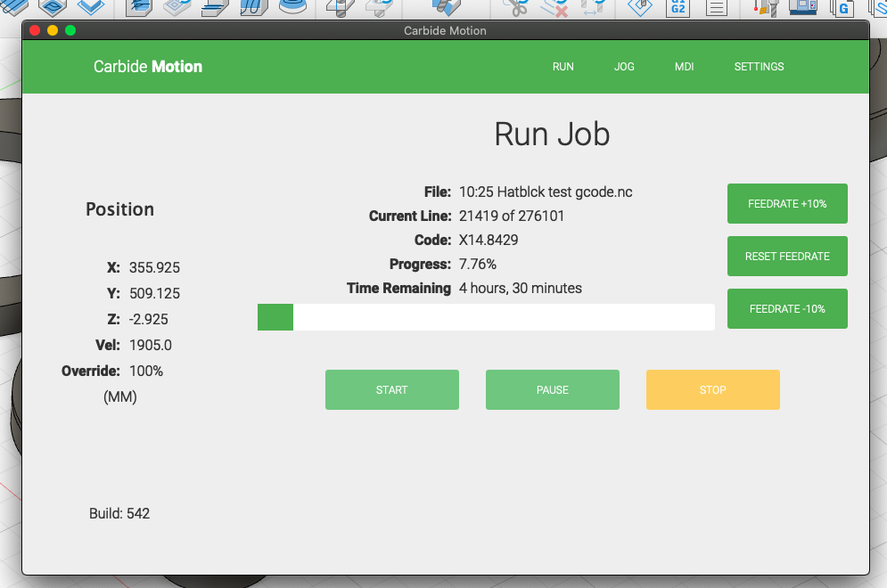Viewport: 887px width, 588px height.
Task: Open the JOG tab
Action: tap(624, 67)
